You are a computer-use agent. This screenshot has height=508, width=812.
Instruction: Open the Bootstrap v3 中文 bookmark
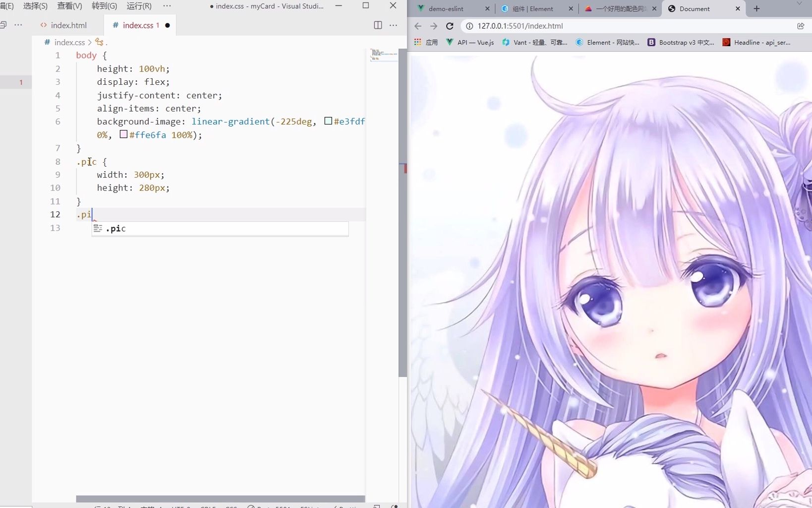tap(680, 42)
